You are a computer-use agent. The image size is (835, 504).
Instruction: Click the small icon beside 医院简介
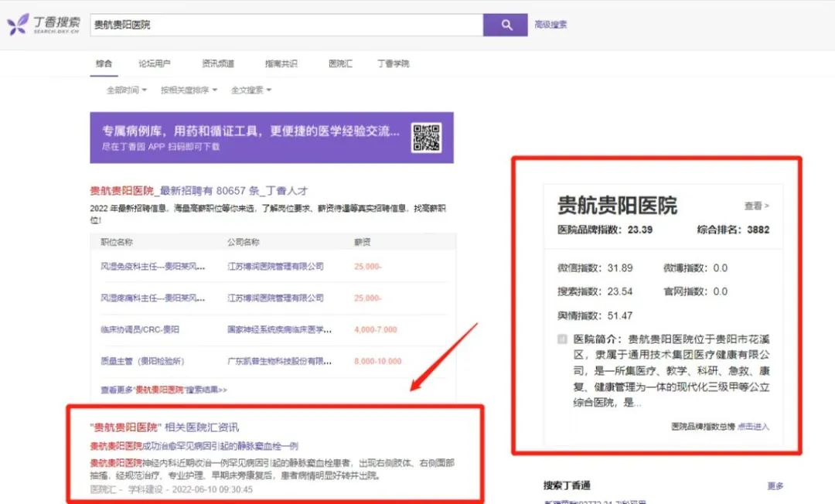pyautogui.click(x=562, y=339)
